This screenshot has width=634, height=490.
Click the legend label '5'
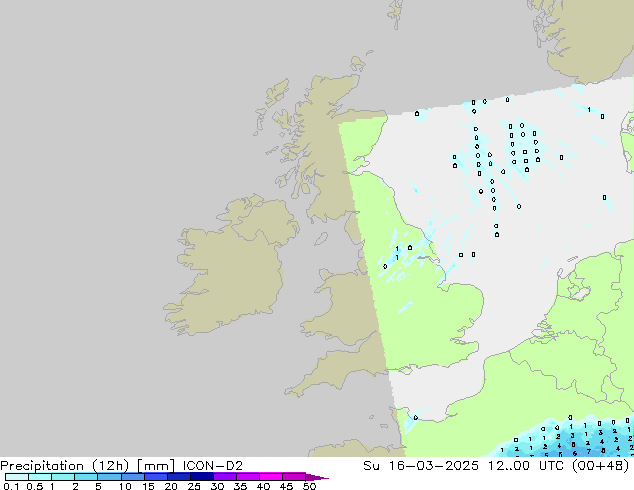tap(98, 486)
